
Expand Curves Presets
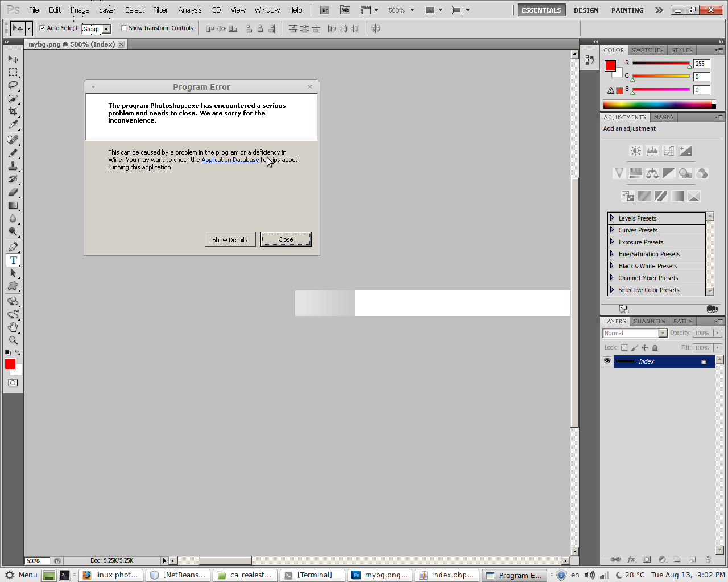pos(612,230)
